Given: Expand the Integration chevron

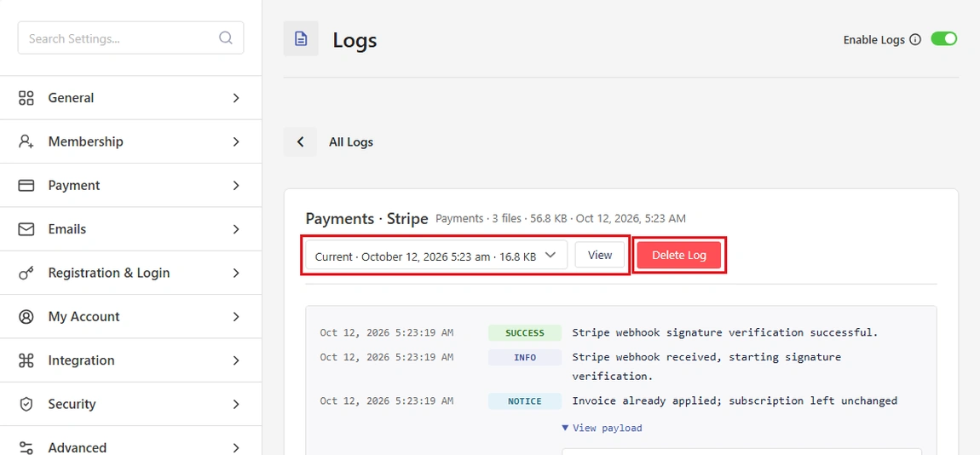Looking at the screenshot, I should pos(235,360).
